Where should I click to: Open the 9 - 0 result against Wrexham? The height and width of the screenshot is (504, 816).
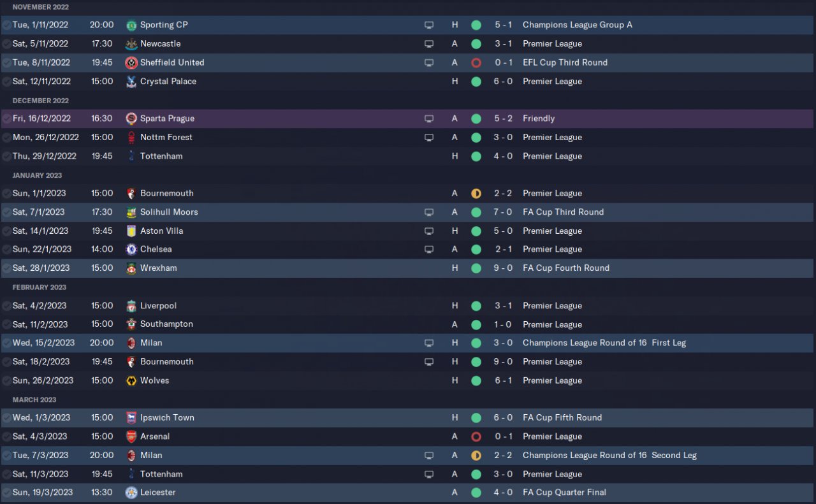pos(503,268)
